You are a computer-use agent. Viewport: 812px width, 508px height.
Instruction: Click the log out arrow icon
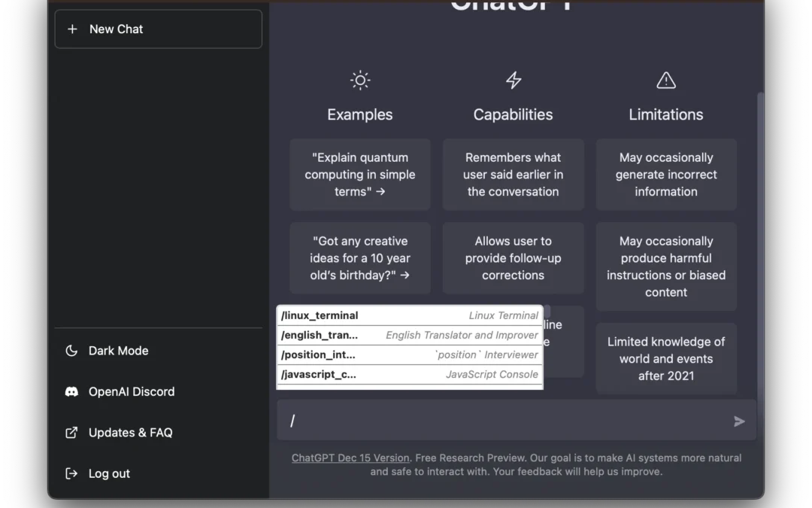tap(71, 473)
